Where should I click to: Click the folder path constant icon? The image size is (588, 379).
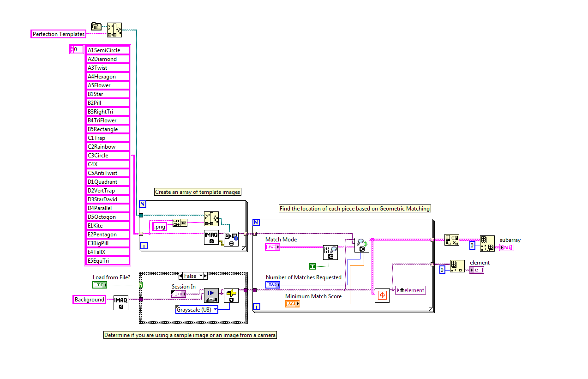pos(96,26)
